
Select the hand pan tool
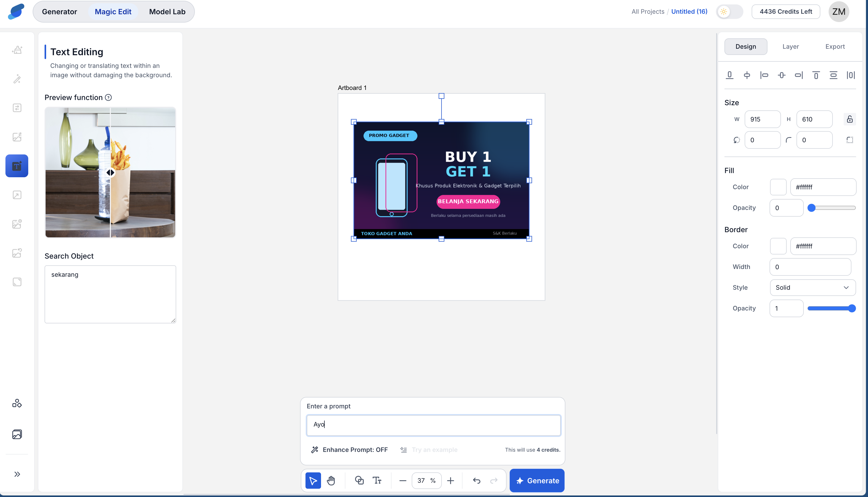point(331,481)
